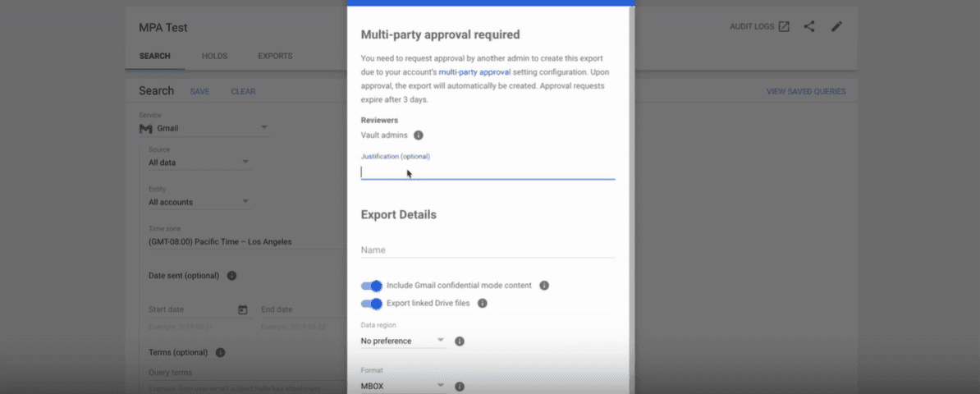Image resolution: width=980 pixels, height=394 pixels.
Task: Click info icon beside Gmail confidential mode
Action: 543,286
